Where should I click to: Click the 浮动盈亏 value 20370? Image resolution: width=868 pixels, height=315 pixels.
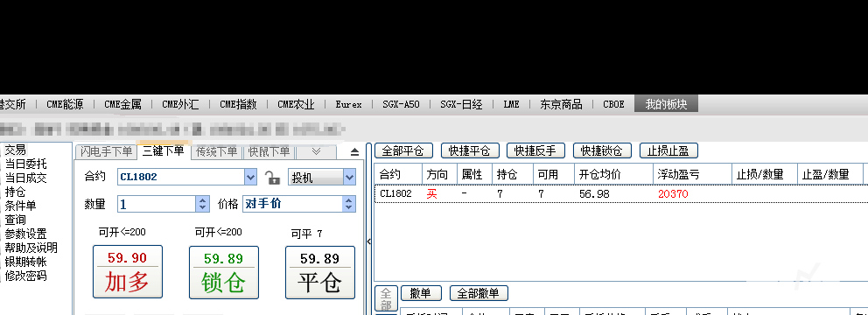(673, 193)
